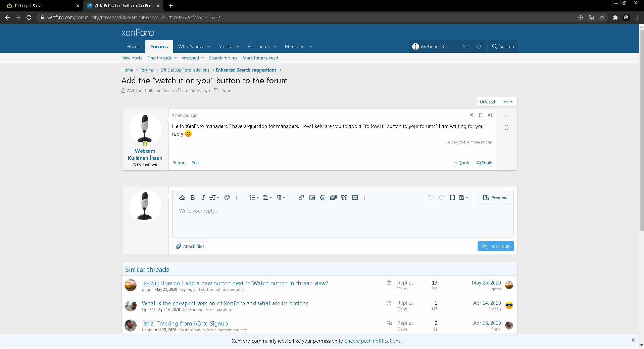Open the What's new tab
The height and width of the screenshot is (349, 644).
coord(191,47)
